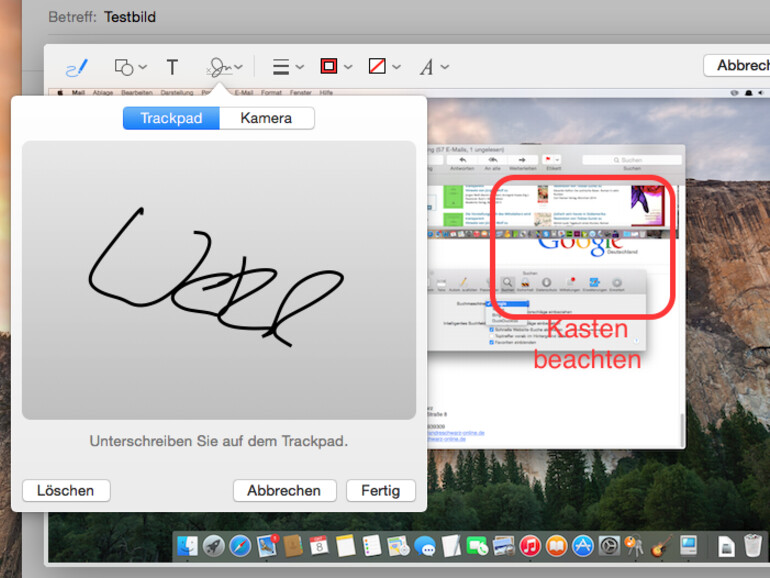The image size is (770, 578).
Task: Open the App Store from the Dock
Action: (583, 546)
